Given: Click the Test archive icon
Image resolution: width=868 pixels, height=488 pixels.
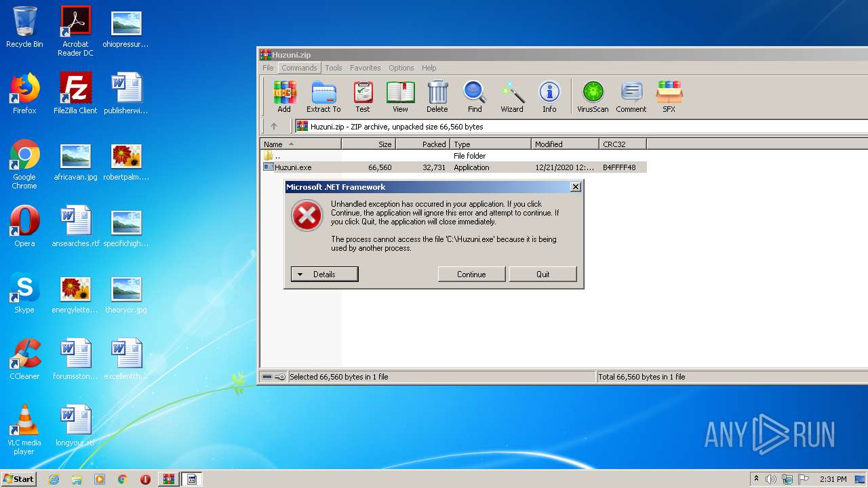Looking at the screenshot, I should pos(363,96).
